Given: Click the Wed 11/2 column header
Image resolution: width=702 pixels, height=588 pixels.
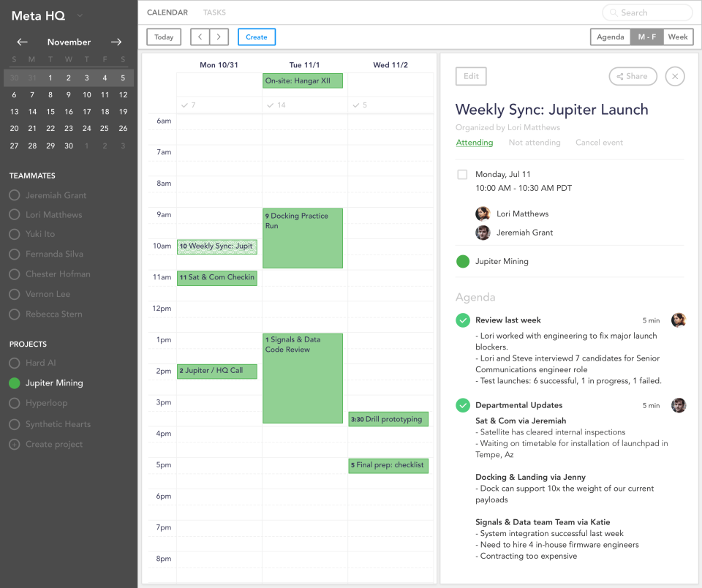Looking at the screenshot, I should (x=390, y=65).
